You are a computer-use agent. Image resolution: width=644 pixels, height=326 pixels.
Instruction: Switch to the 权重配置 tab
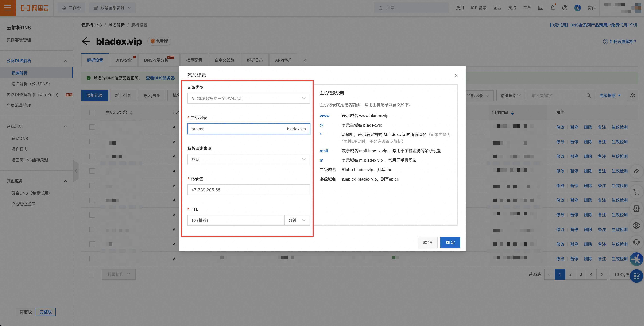coord(194,60)
